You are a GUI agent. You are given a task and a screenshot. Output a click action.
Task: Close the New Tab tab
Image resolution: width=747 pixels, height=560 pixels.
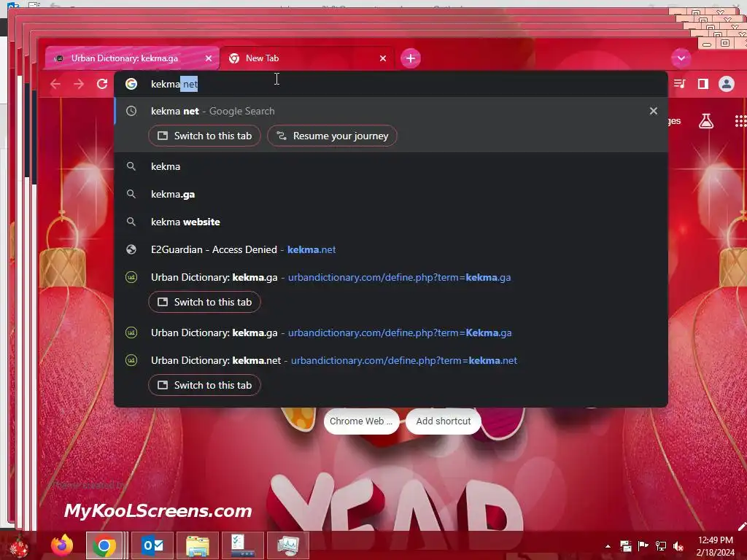coord(383,58)
